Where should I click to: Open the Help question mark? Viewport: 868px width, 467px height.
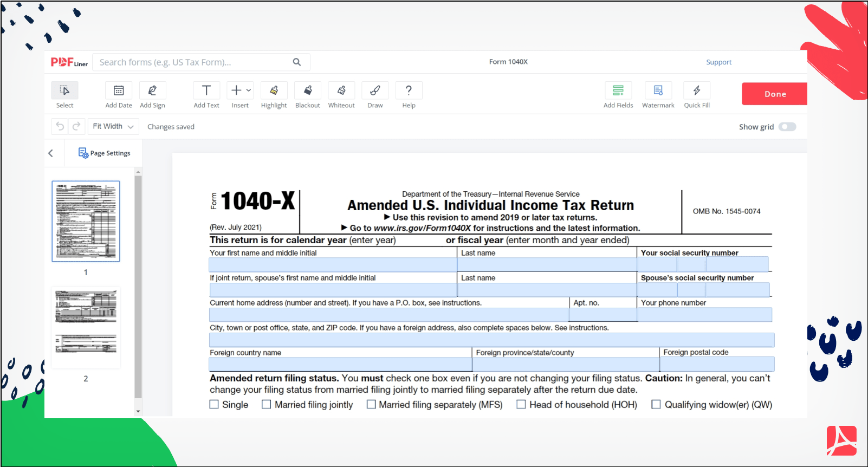pyautogui.click(x=409, y=90)
